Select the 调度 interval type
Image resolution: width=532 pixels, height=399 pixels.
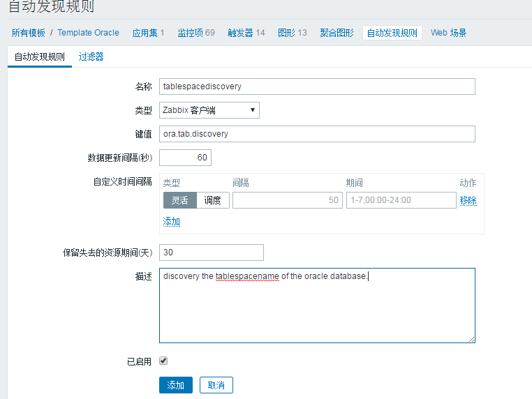[x=213, y=200]
